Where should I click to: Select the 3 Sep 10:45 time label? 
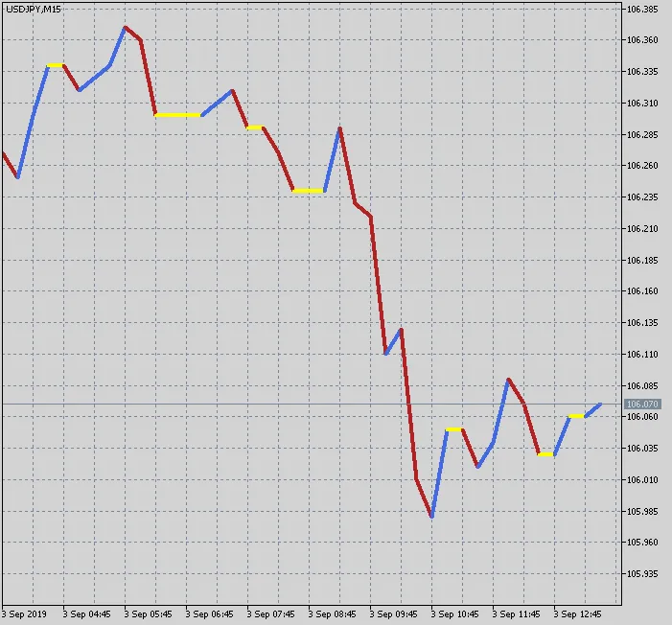[454, 613]
